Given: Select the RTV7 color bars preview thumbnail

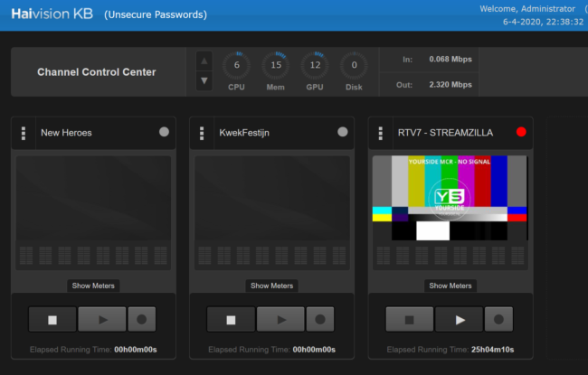Looking at the screenshot, I should point(450,198).
